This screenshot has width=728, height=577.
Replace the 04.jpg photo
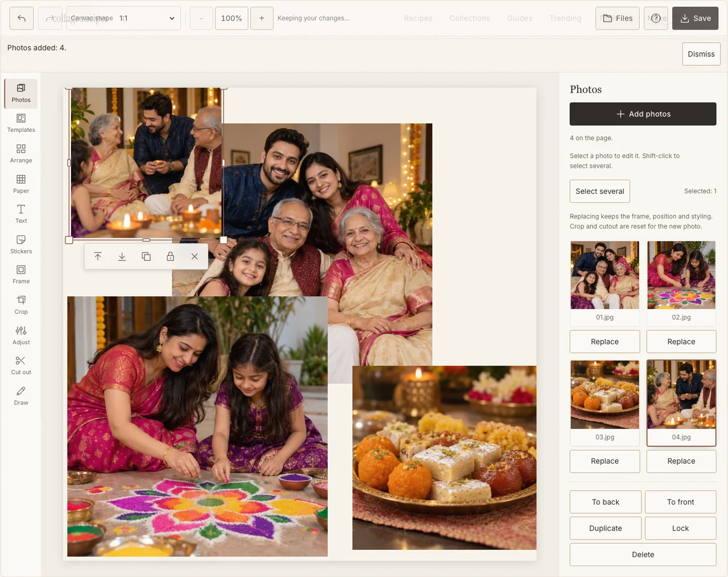pyautogui.click(x=681, y=461)
